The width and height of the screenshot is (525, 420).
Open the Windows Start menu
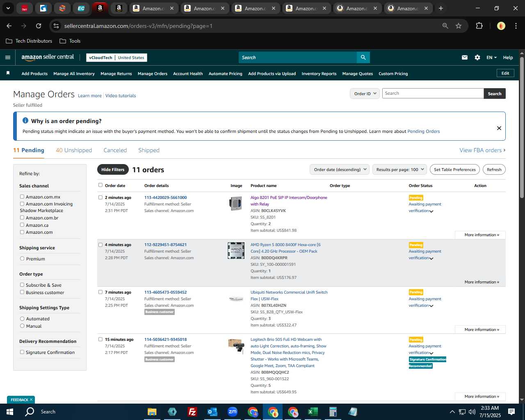coord(10,412)
